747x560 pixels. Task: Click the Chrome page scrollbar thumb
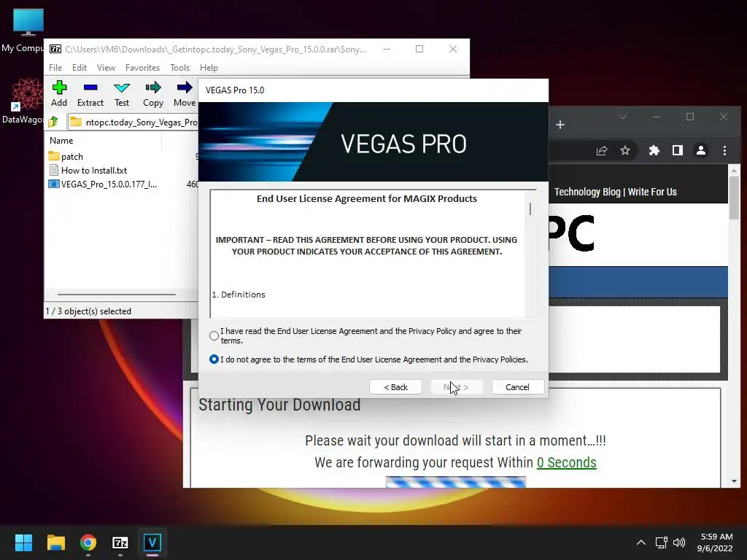(734, 198)
